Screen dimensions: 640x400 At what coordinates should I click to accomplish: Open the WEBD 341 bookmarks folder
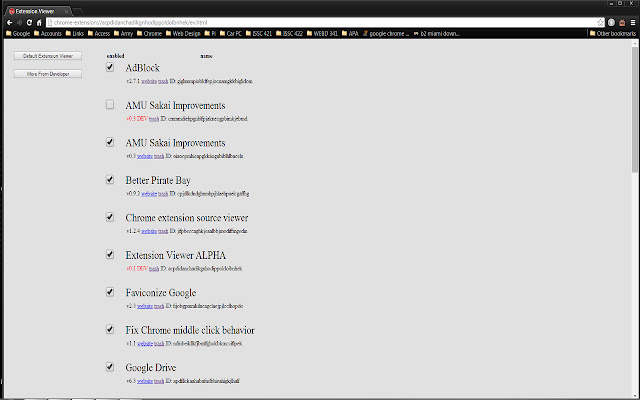point(322,33)
